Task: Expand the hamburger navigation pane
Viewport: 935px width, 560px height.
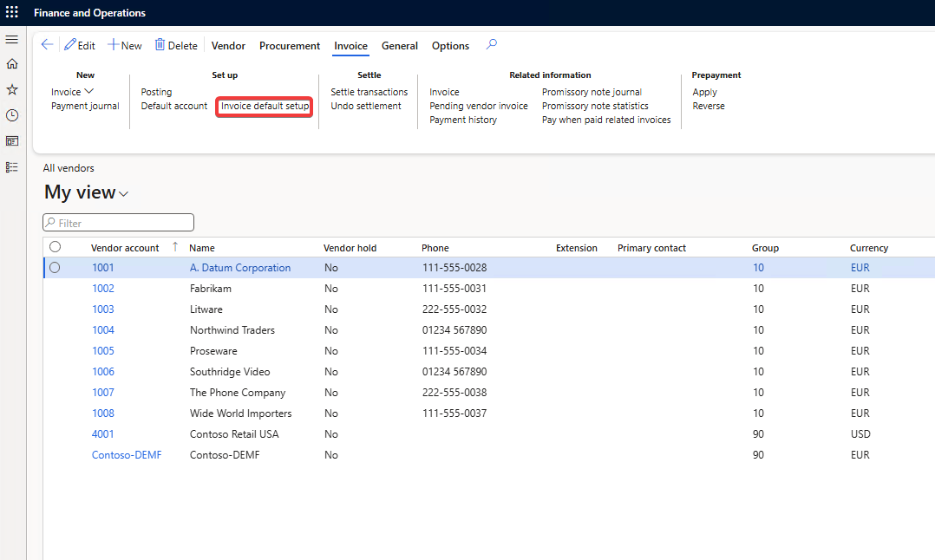Action: [12, 40]
